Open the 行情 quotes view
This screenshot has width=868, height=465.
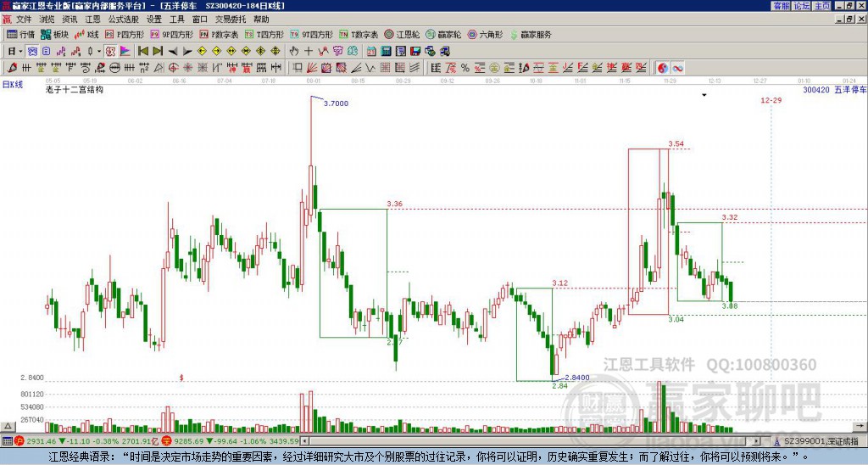[x=21, y=34]
